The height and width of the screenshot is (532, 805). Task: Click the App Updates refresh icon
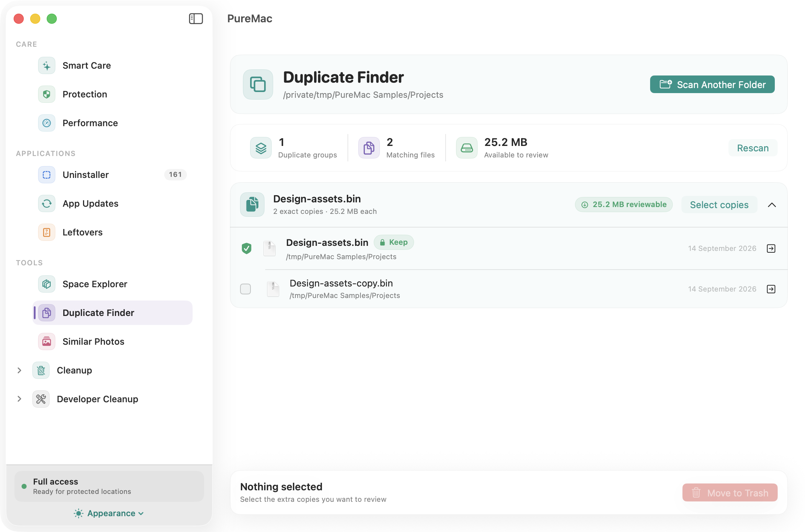[x=47, y=203]
